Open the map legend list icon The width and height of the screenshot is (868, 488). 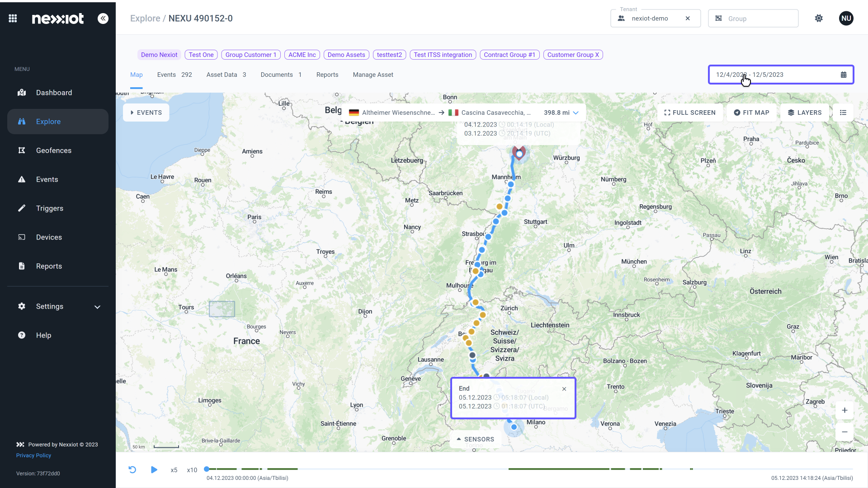coord(843,113)
